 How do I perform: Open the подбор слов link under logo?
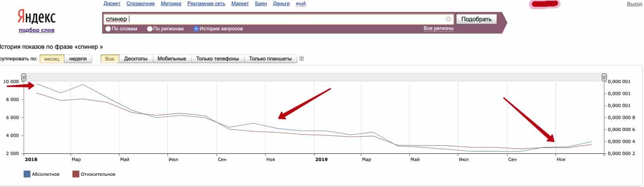(x=36, y=30)
